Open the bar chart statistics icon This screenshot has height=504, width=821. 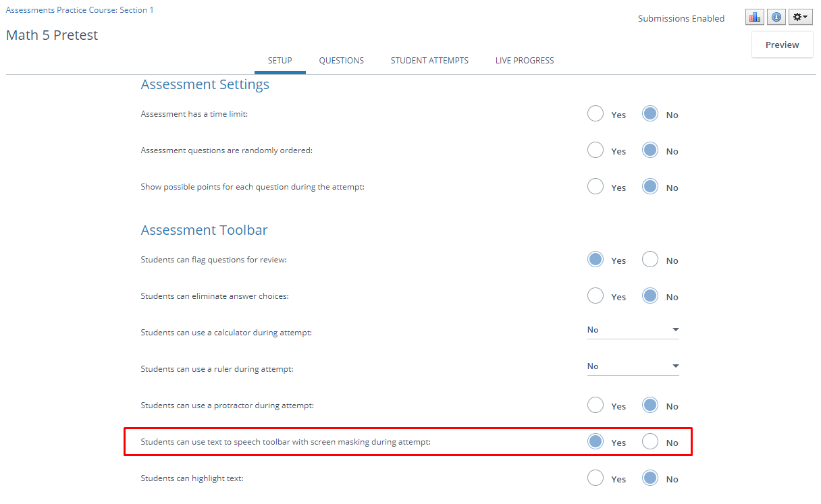[755, 17]
